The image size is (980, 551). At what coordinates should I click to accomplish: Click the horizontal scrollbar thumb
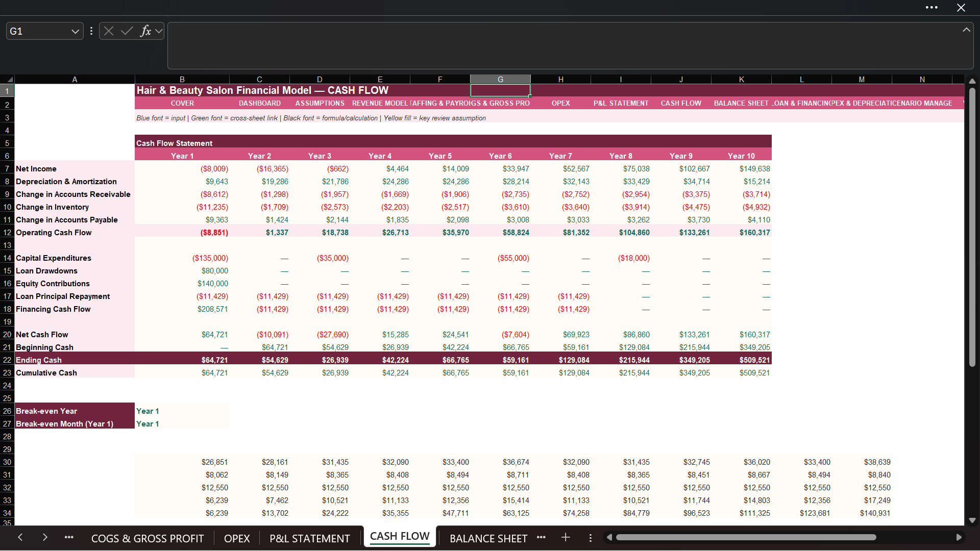click(x=746, y=537)
